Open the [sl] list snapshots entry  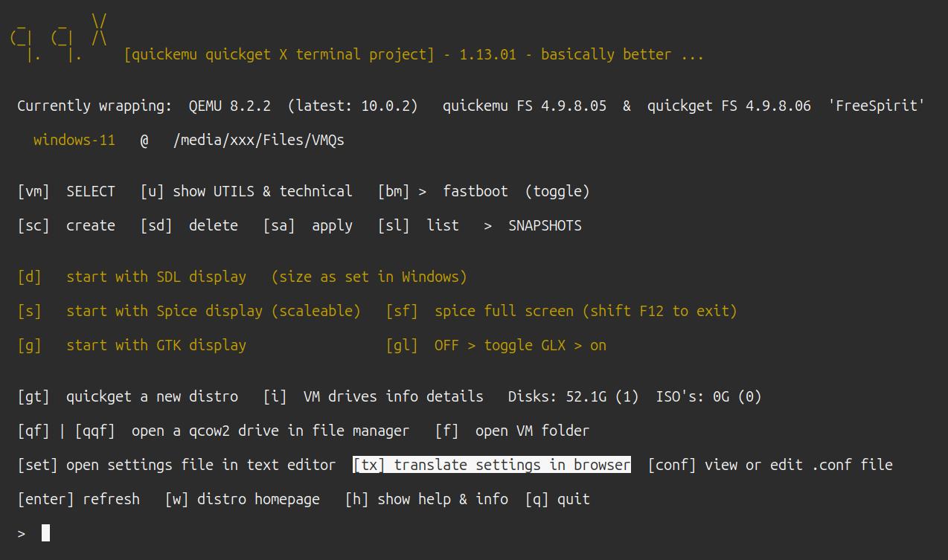pyautogui.click(x=418, y=226)
